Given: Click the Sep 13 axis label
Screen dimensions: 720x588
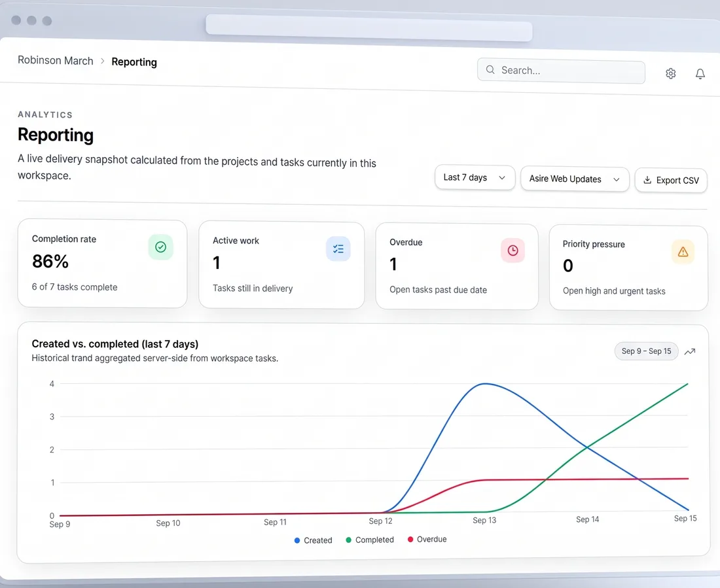Looking at the screenshot, I should point(484,520).
